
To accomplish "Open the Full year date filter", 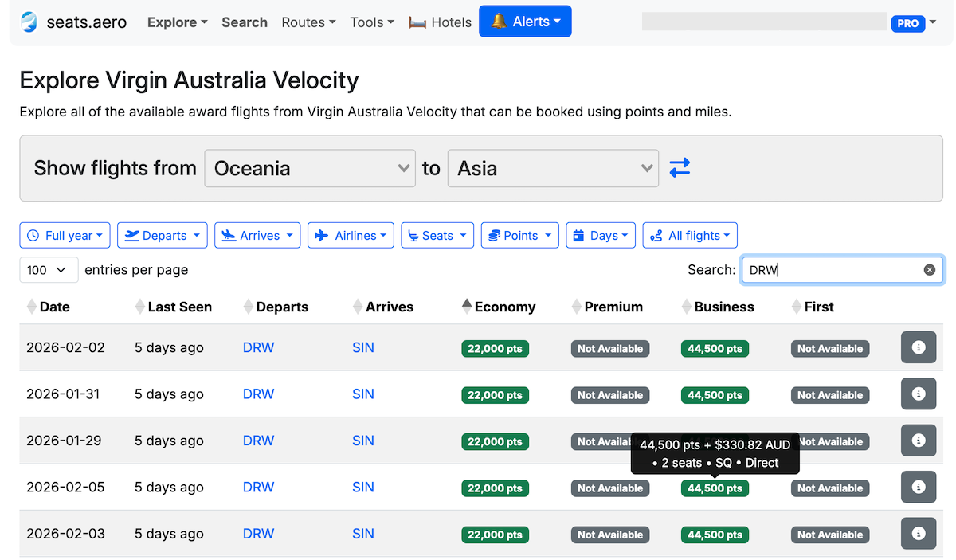I will point(65,235).
